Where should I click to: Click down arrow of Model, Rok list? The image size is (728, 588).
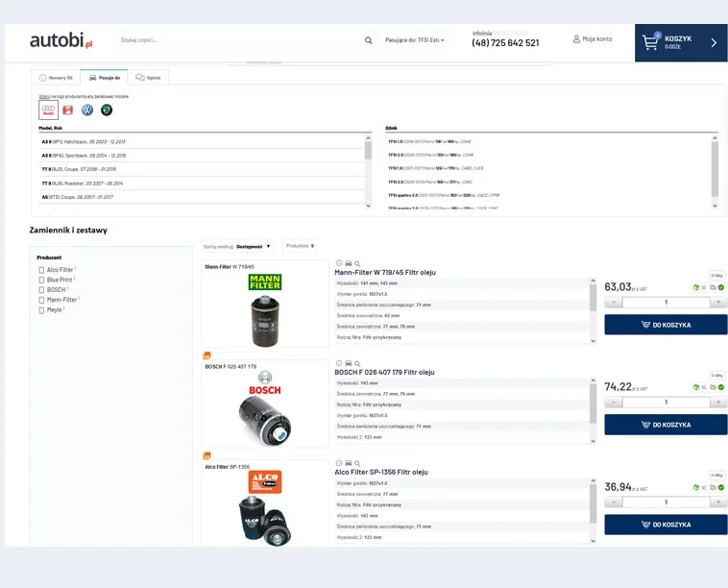[x=368, y=206]
